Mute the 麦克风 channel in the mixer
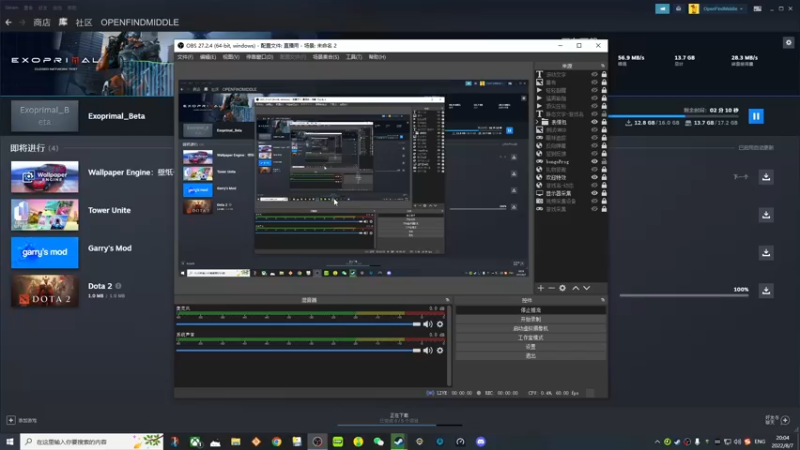 [x=428, y=324]
